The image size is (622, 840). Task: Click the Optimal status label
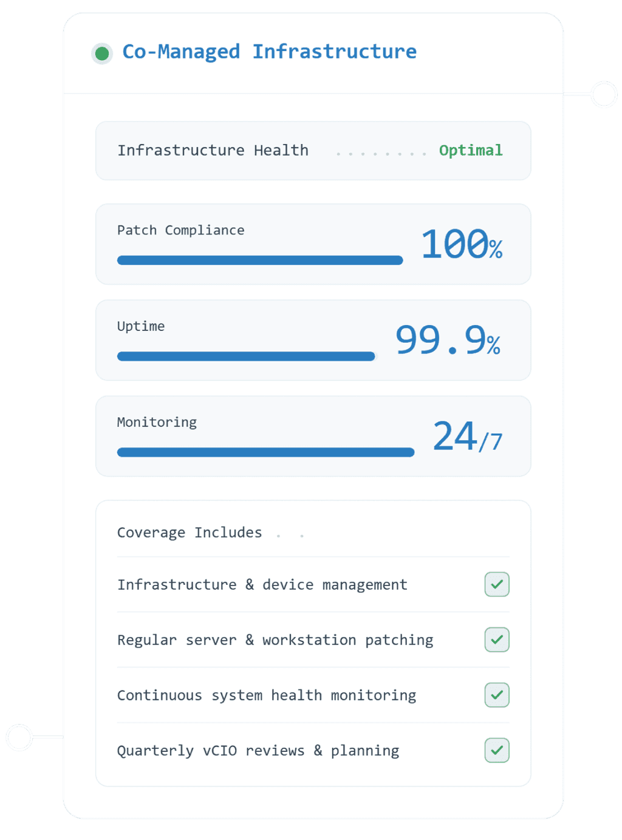pyautogui.click(x=471, y=151)
